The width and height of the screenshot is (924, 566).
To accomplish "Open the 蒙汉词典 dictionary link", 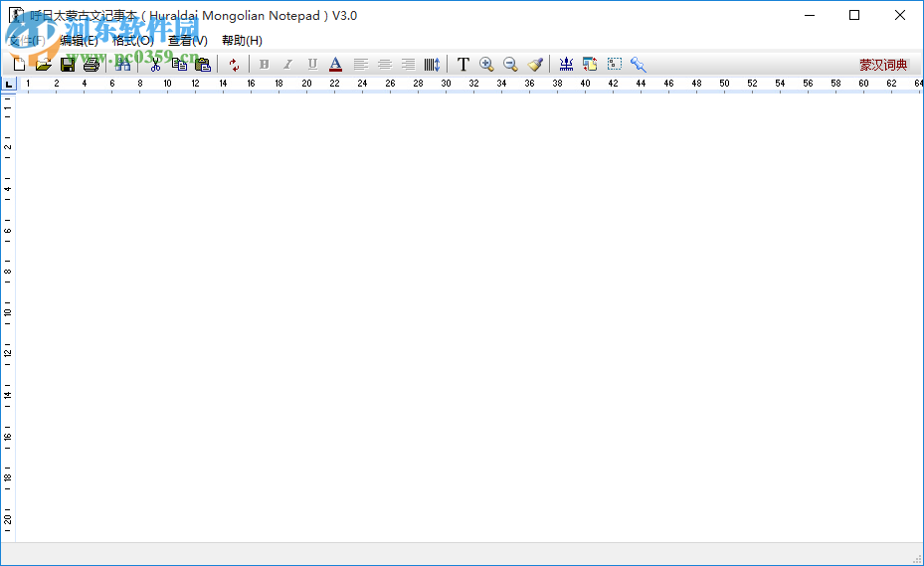I will 883,65.
